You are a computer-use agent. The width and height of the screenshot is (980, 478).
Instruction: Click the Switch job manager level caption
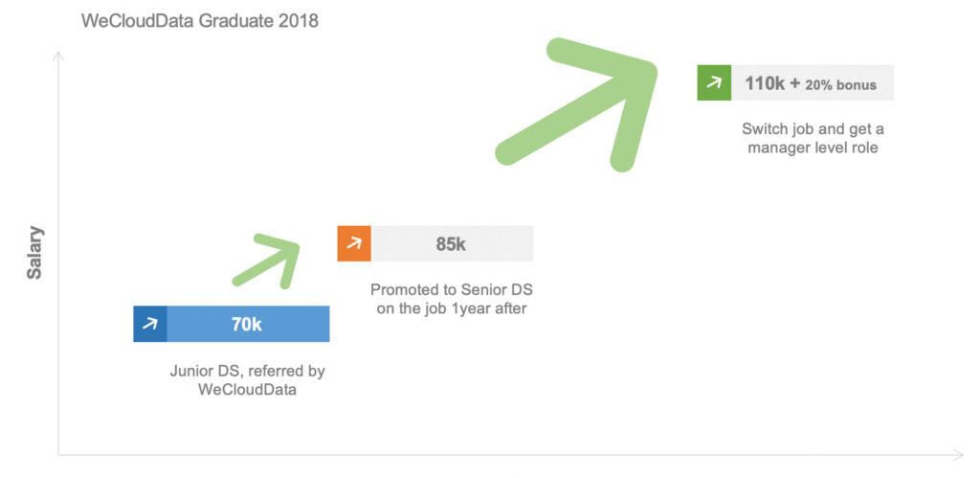pyautogui.click(x=813, y=138)
